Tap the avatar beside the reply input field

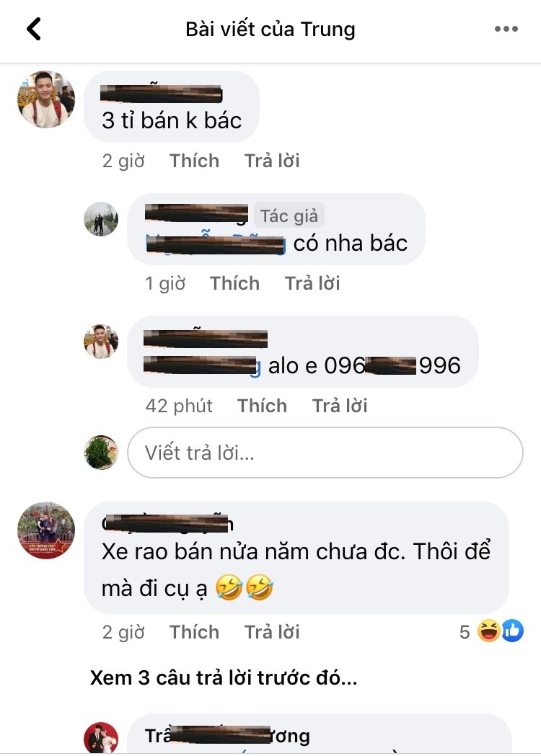click(x=101, y=453)
